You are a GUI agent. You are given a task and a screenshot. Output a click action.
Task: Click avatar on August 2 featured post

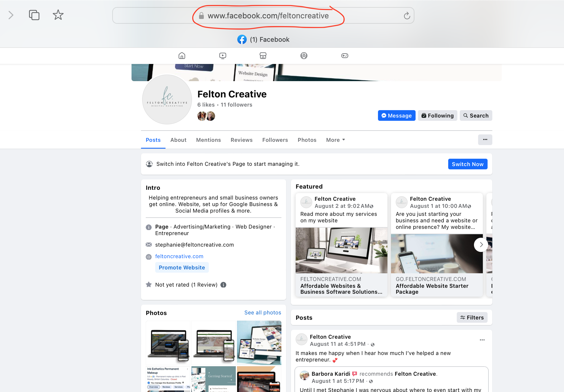(x=306, y=202)
